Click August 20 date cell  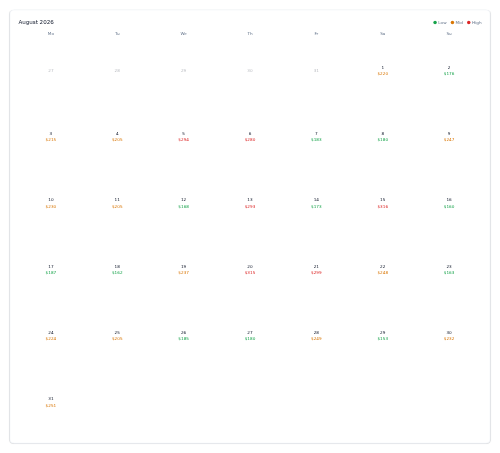click(250, 269)
